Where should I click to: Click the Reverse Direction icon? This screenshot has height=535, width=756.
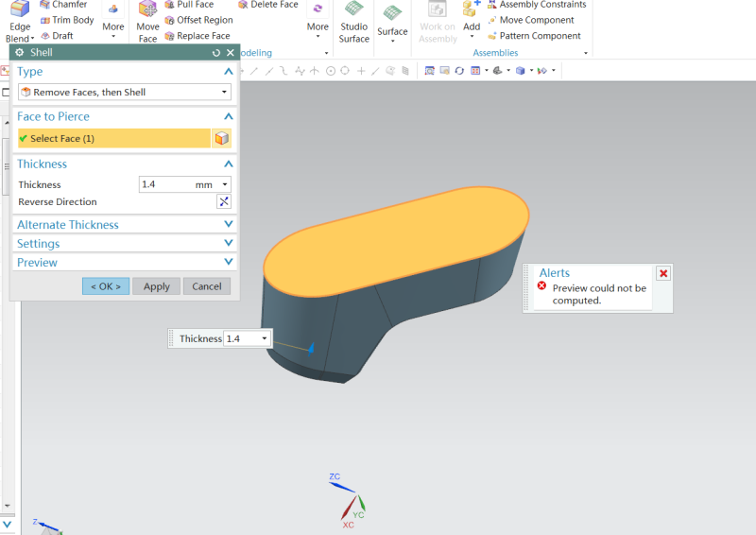coord(224,201)
